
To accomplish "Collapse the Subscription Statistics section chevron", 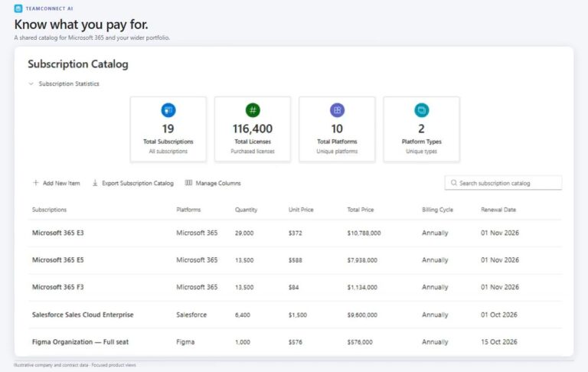I will coord(31,83).
